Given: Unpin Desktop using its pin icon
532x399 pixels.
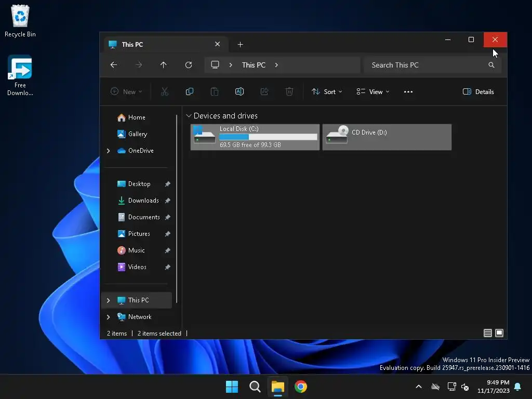Looking at the screenshot, I should (x=168, y=184).
